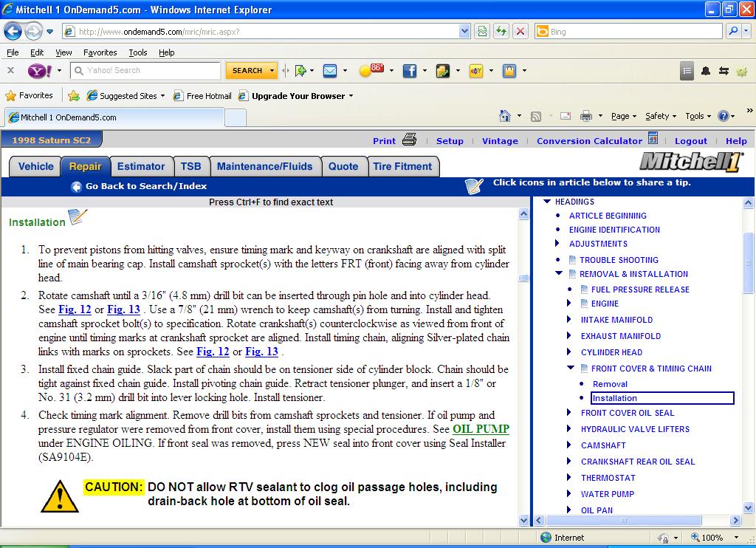Click the printer icon next to Print
Screen dimensions: 756x548
(409, 140)
